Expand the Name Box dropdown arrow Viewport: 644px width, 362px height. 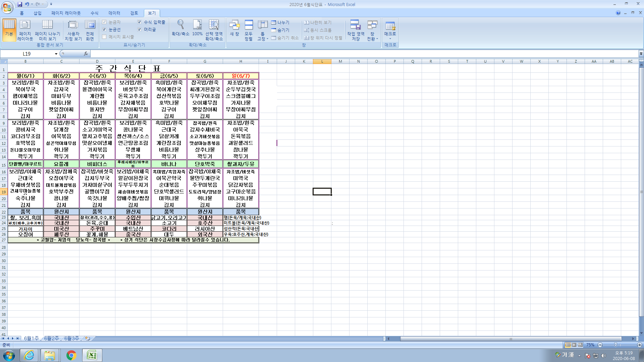(x=56, y=54)
